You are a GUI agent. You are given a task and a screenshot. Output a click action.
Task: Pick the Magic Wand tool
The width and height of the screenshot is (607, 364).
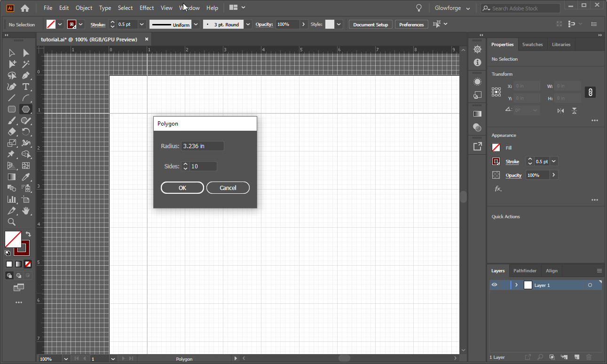tap(26, 64)
